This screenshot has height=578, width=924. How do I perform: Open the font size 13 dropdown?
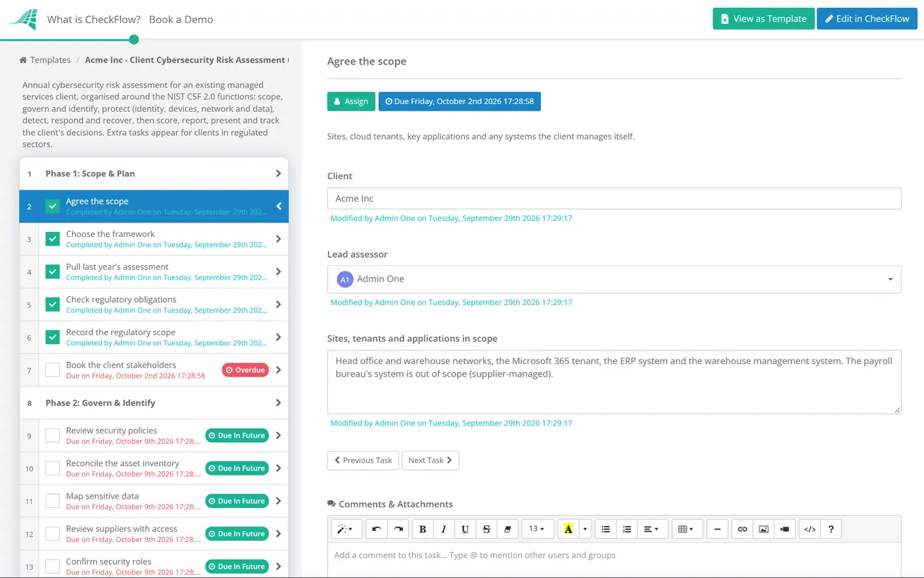pos(538,529)
